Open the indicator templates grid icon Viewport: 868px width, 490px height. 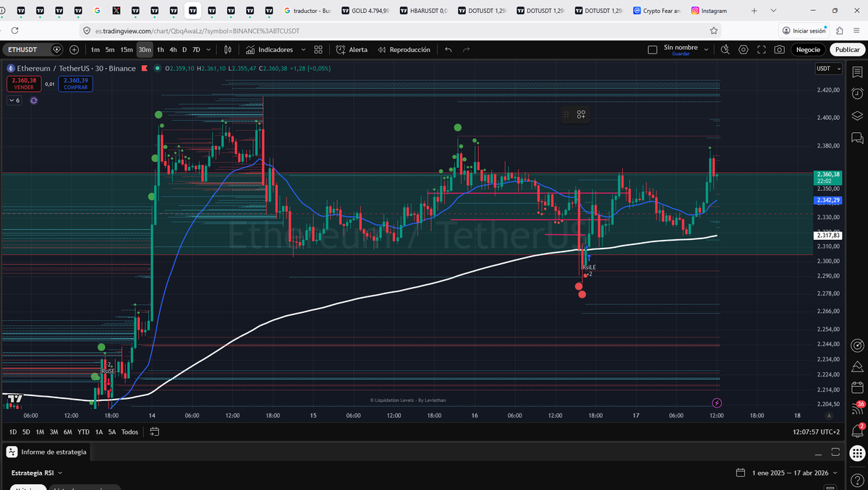318,50
